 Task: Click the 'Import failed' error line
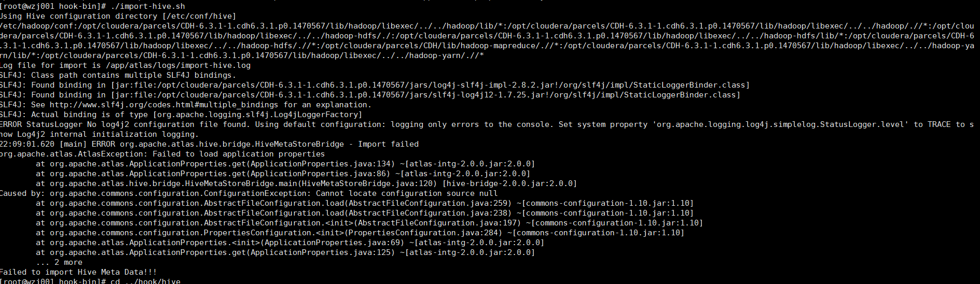pos(209,144)
